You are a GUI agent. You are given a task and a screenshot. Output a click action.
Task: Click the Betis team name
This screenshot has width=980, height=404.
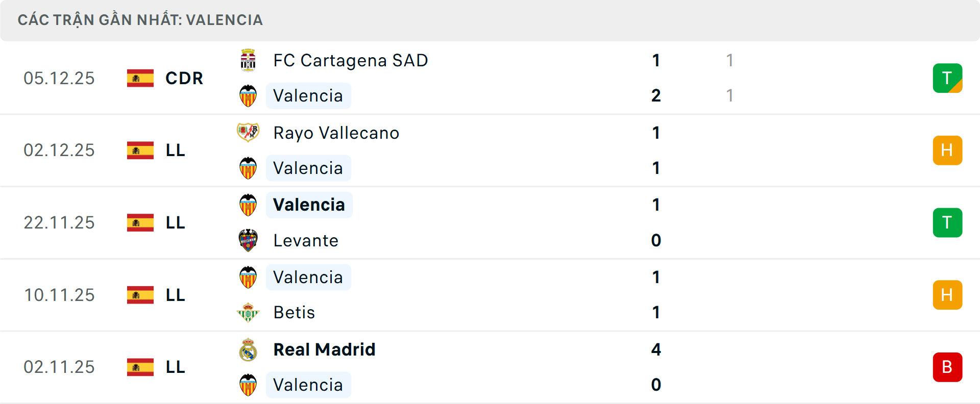[x=294, y=313]
